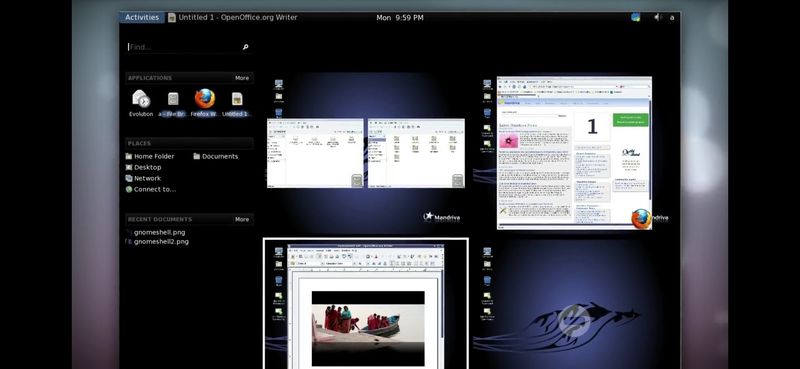Image resolution: width=800 pixels, height=369 pixels.
Task: Select the right file browser window thumbnail
Action: tap(416, 153)
